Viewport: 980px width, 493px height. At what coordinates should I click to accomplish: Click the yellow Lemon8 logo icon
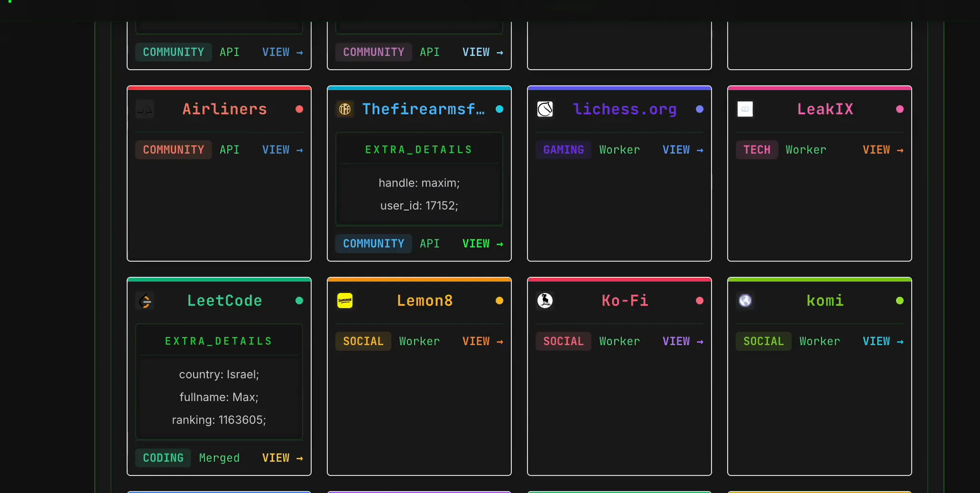point(345,301)
